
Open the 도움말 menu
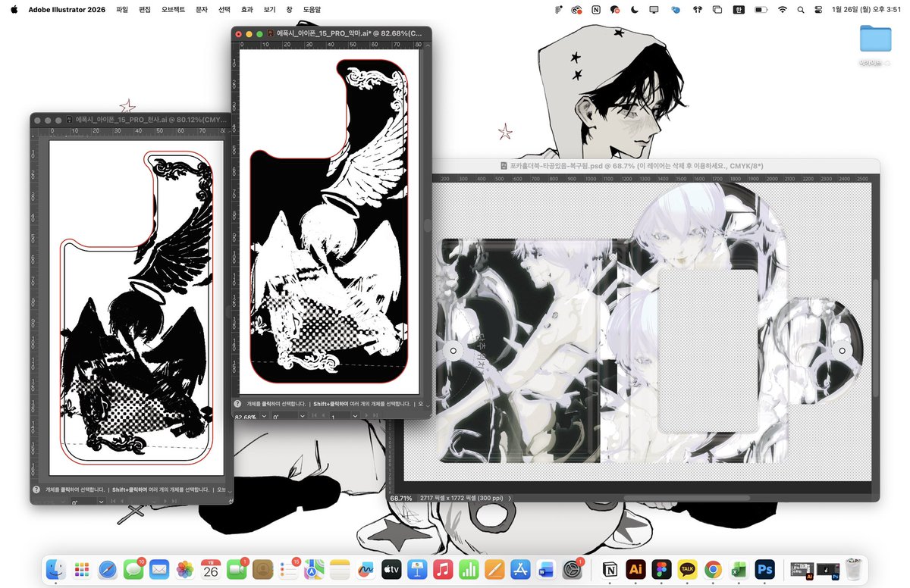coord(312,10)
